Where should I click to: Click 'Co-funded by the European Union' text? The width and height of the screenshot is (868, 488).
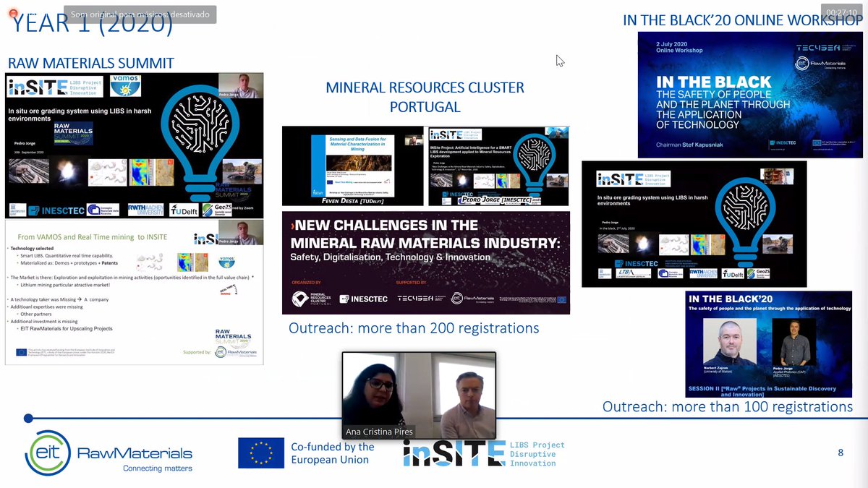333,453
